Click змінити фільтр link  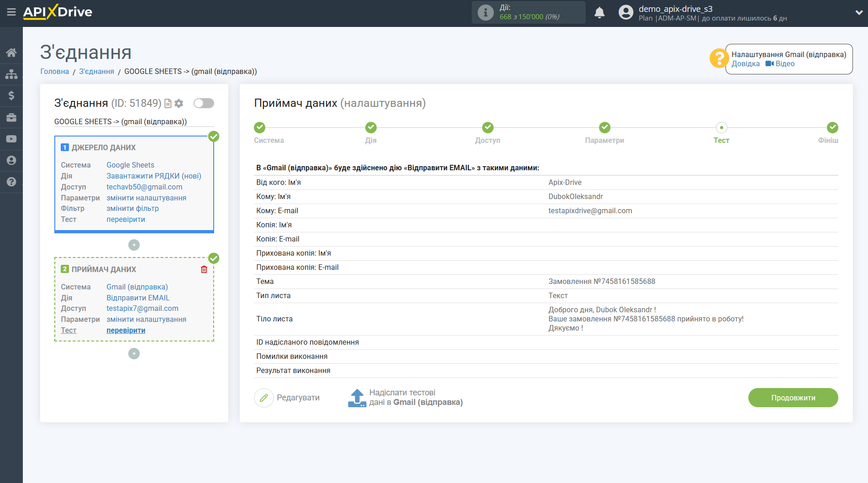(132, 208)
